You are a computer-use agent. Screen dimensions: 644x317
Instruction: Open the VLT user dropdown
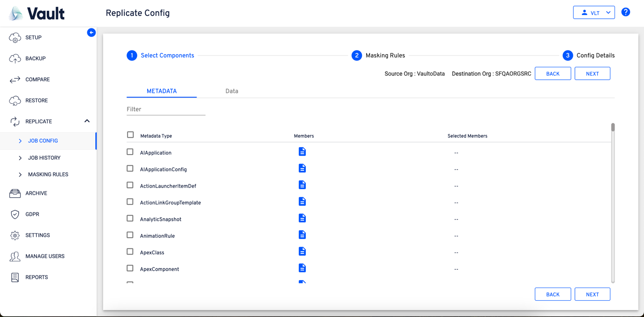point(594,13)
